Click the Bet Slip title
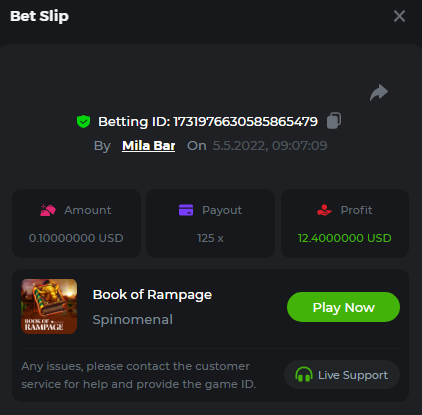 39,16
